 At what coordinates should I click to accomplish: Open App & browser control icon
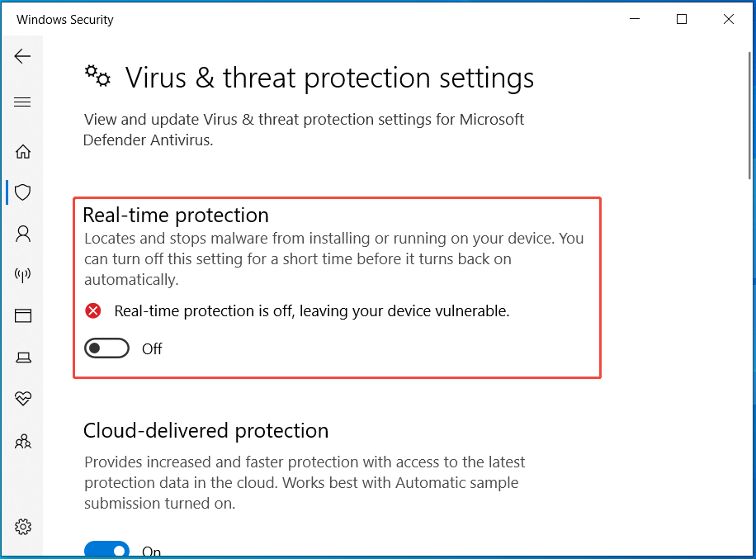coord(23,315)
